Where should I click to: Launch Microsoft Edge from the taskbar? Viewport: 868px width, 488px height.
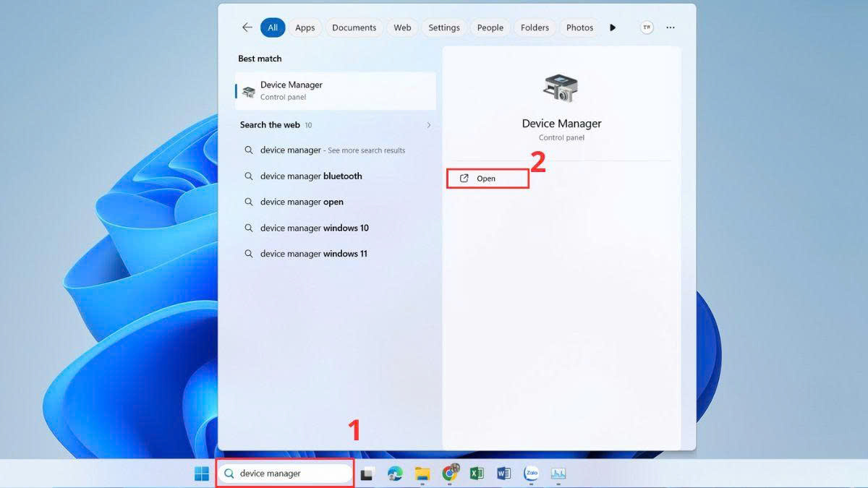395,474
